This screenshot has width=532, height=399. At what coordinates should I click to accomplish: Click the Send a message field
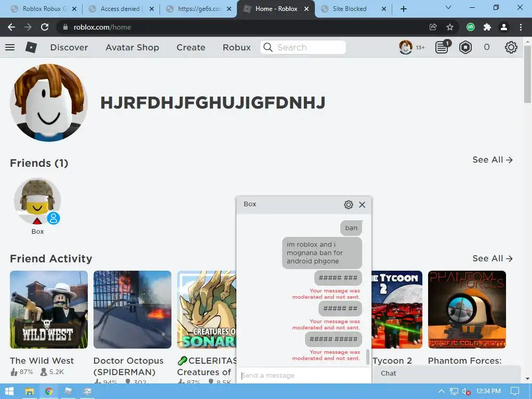[303, 375]
